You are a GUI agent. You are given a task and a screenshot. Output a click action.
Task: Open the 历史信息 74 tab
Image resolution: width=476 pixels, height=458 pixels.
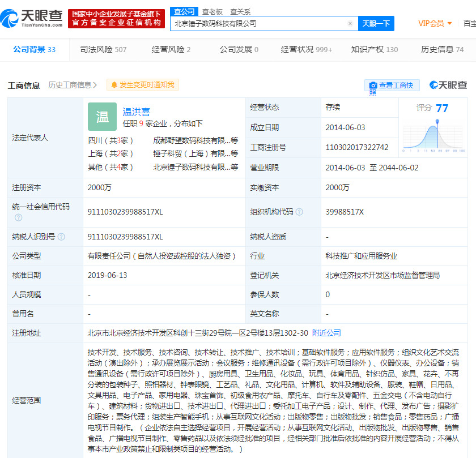coord(443,49)
